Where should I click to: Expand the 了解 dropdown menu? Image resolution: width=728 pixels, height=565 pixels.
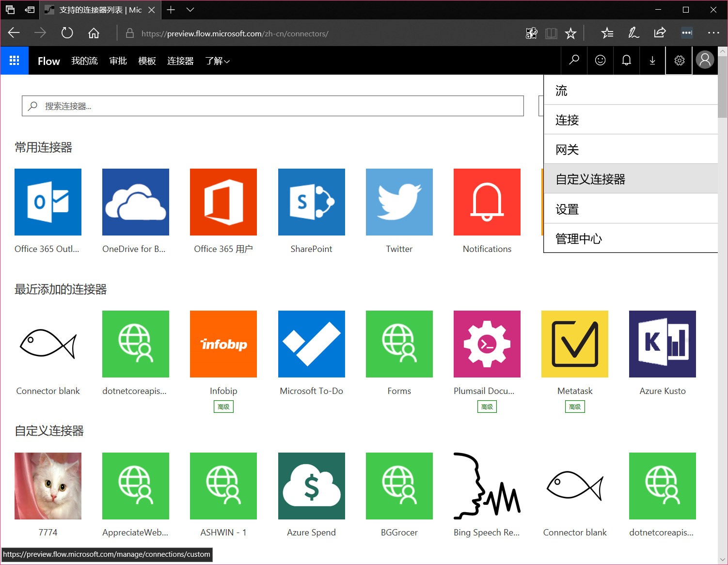pos(217,61)
